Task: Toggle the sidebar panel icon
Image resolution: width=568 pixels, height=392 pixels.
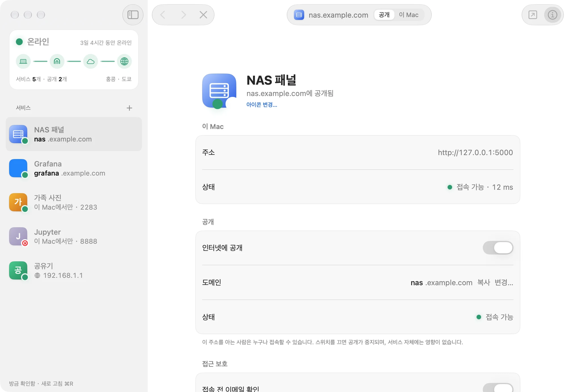Action: (x=133, y=15)
